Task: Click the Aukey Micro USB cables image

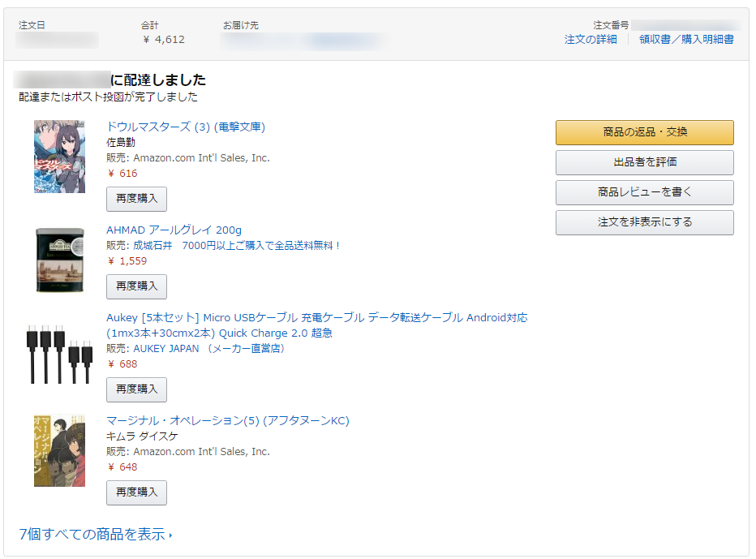Action: [x=59, y=354]
